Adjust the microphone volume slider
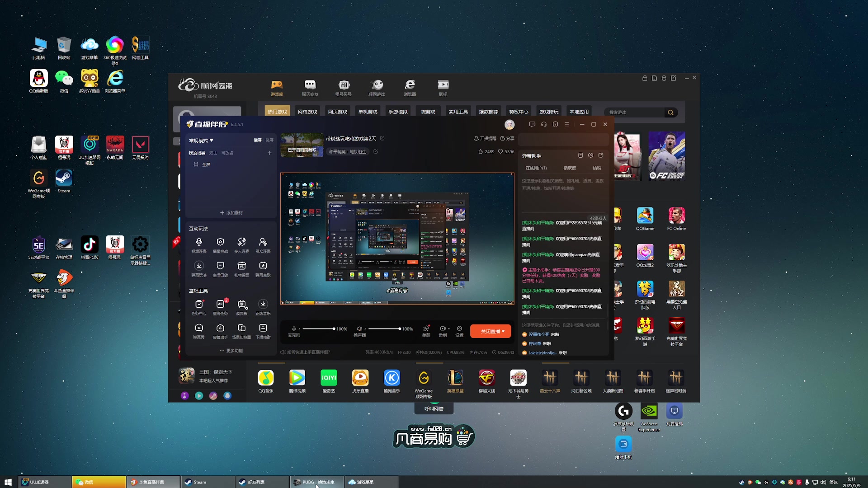Screen dimensions: 868x488 pos(319,329)
